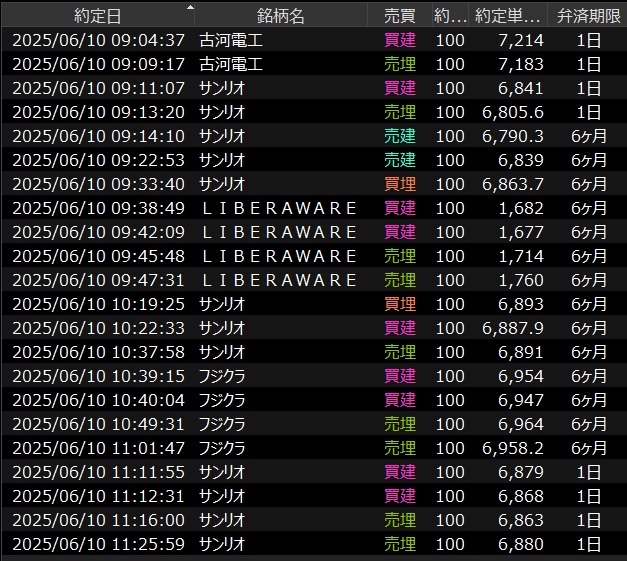Select LIBERAWARE in the 09:45:48 row

click(x=279, y=256)
